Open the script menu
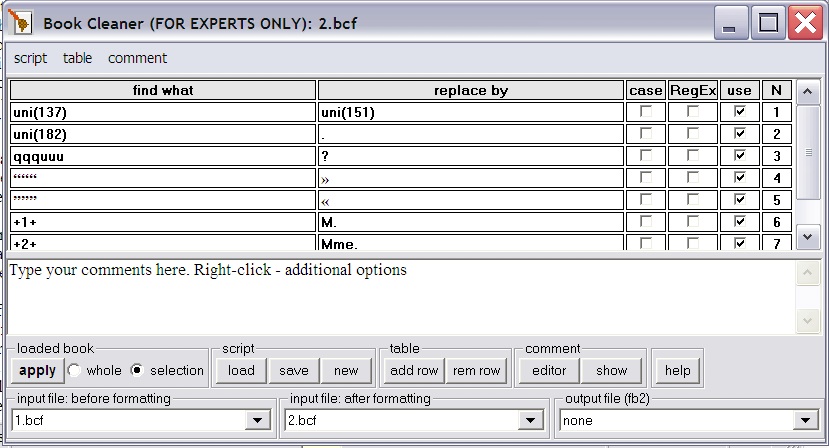This screenshot has height=448, width=829. click(30, 58)
